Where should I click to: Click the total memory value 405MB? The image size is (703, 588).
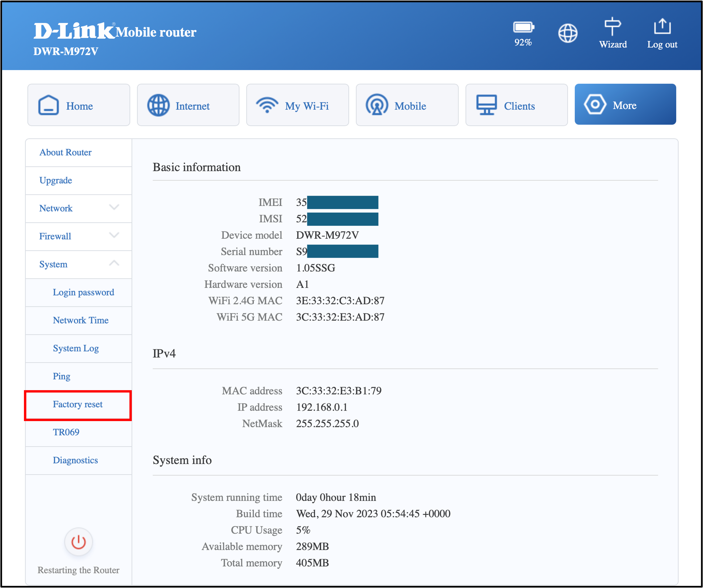click(x=312, y=563)
